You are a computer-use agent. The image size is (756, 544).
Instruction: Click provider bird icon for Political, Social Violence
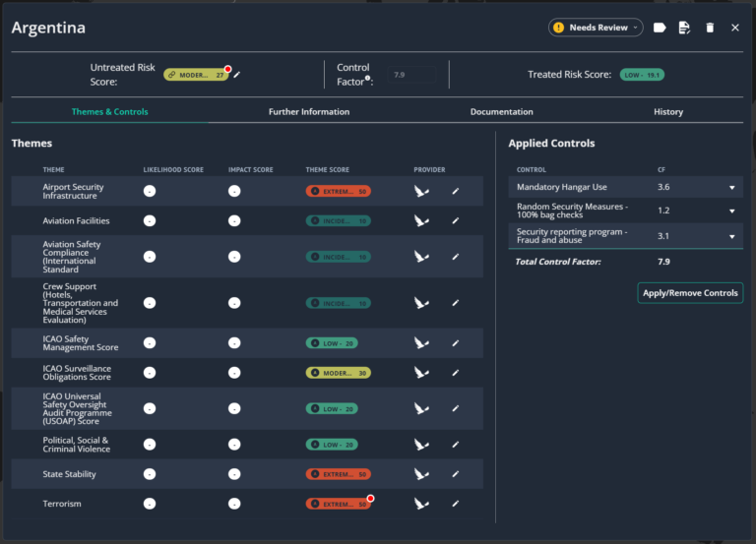(x=421, y=445)
